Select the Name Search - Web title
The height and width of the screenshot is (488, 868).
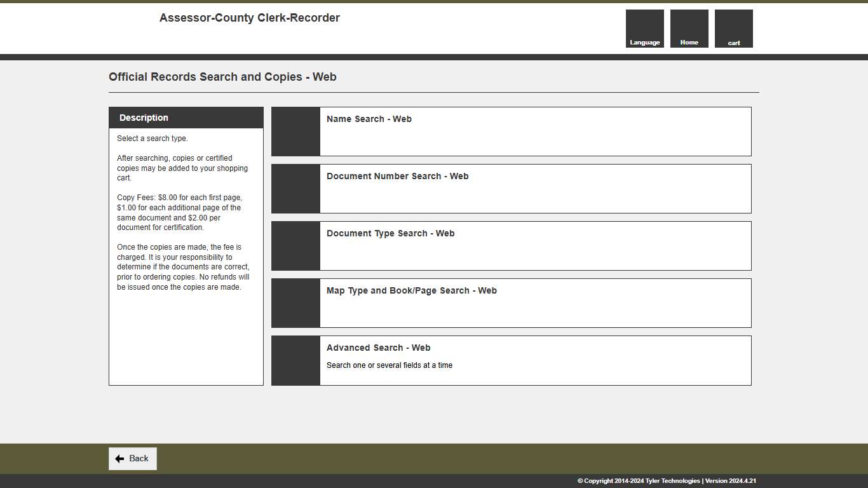click(369, 119)
